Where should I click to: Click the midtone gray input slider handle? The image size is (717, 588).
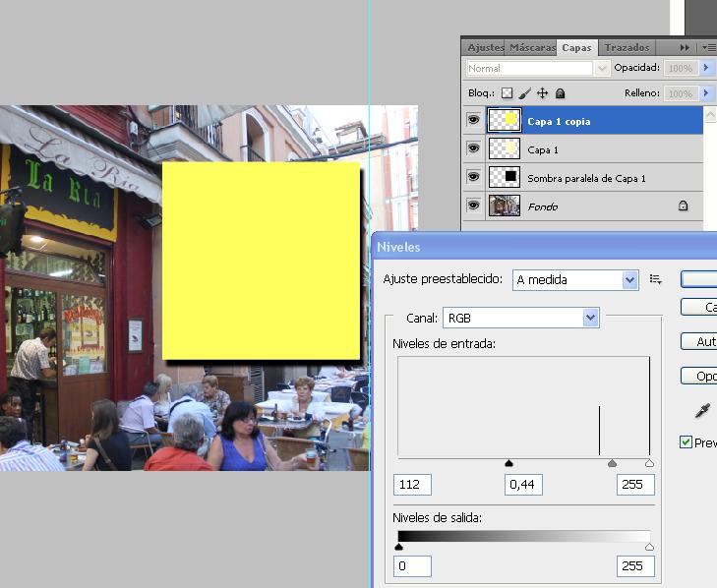click(x=612, y=463)
